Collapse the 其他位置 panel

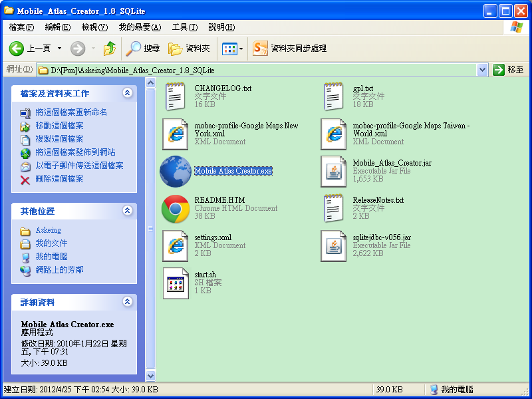point(127,210)
